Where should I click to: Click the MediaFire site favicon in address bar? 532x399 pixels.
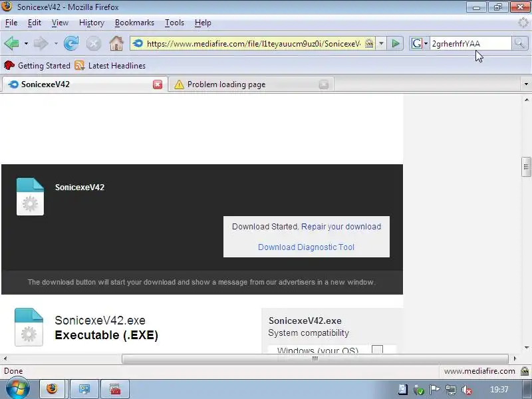pos(138,43)
